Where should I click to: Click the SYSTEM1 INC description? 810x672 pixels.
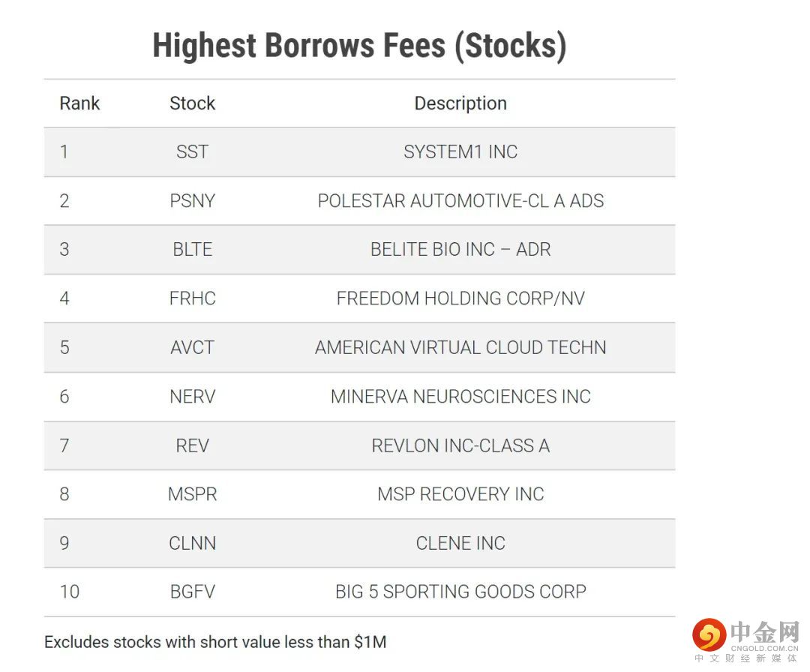[460, 152]
